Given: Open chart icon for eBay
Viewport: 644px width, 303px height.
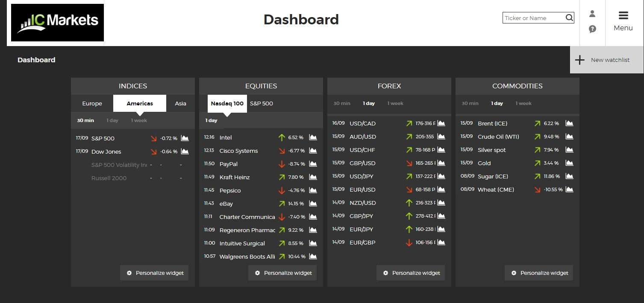Looking at the screenshot, I should tap(313, 204).
